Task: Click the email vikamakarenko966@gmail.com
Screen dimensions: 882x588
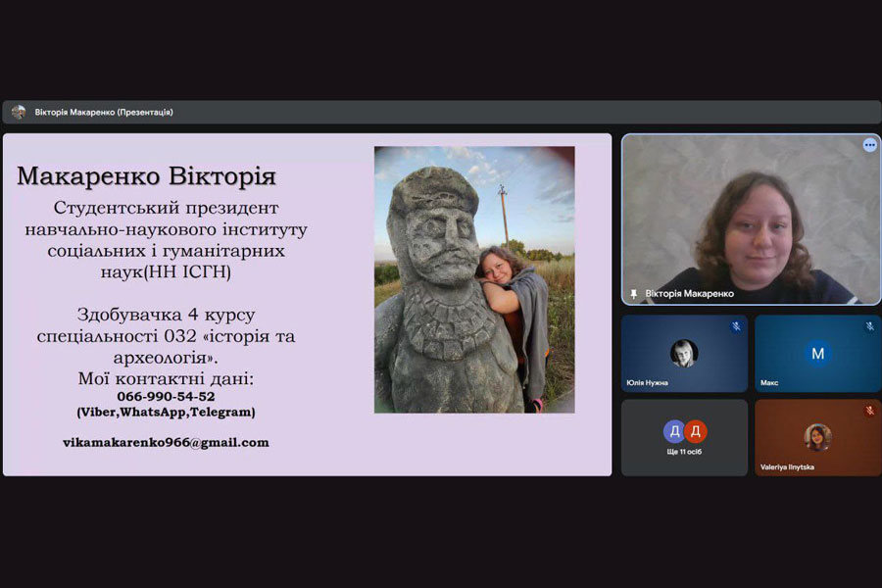Action: pos(166,442)
